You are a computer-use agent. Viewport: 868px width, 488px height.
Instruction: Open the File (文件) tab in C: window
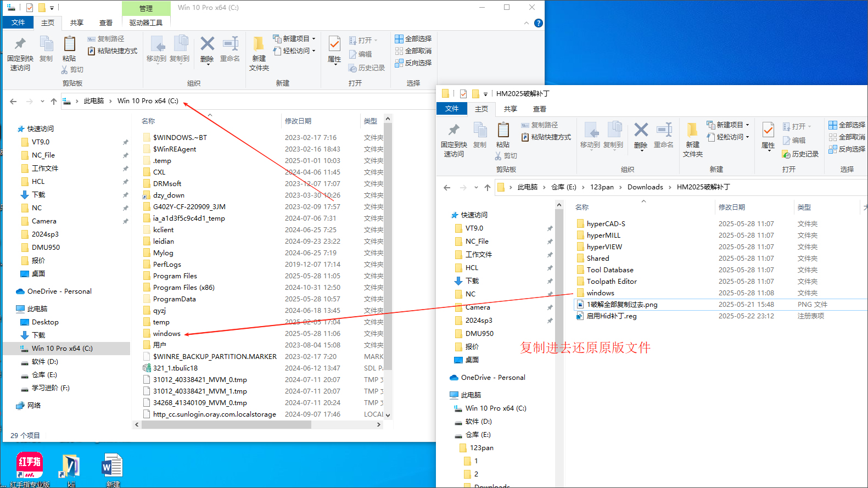pos(18,23)
